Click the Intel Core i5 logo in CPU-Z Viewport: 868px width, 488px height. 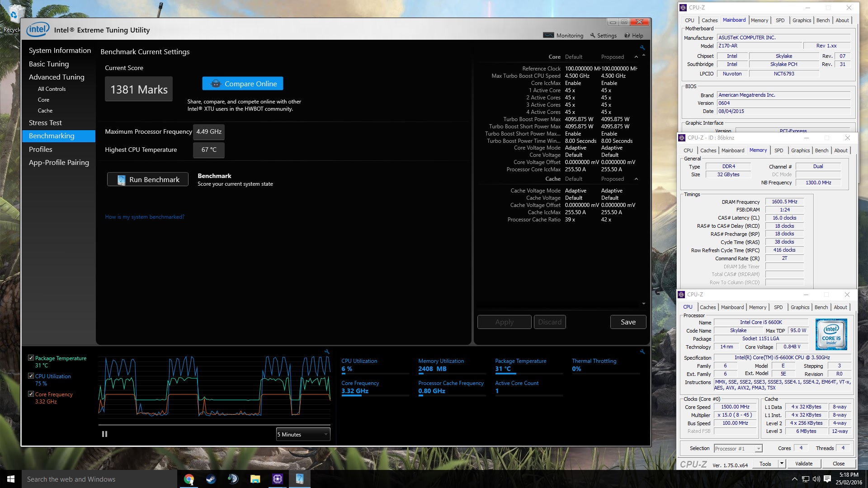[831, 334]
